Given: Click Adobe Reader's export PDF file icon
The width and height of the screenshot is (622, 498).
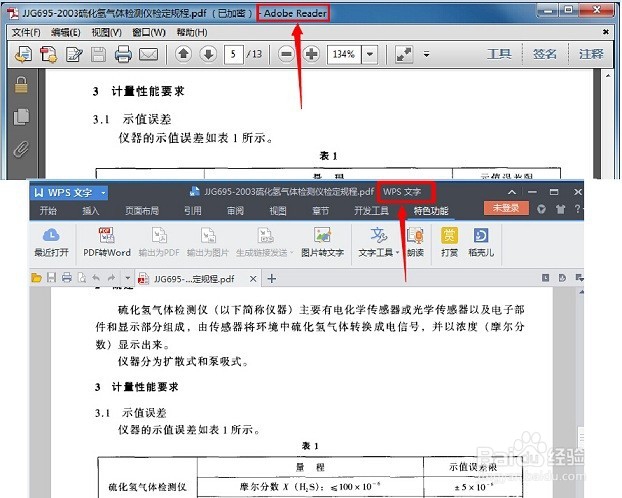Looking at the screenshot, I should click(23, 54).
